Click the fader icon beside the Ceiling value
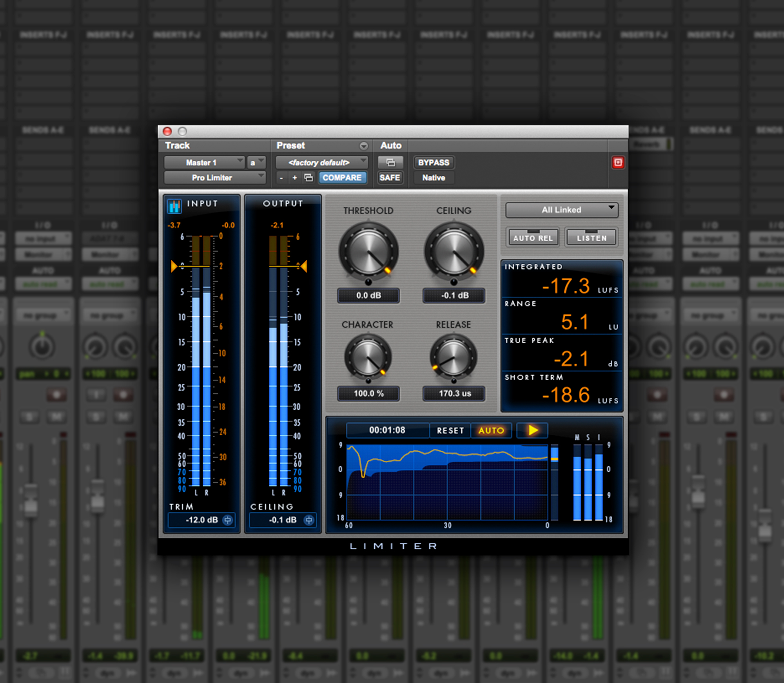Viewport: 784px width, 683px height. [309, 520]
